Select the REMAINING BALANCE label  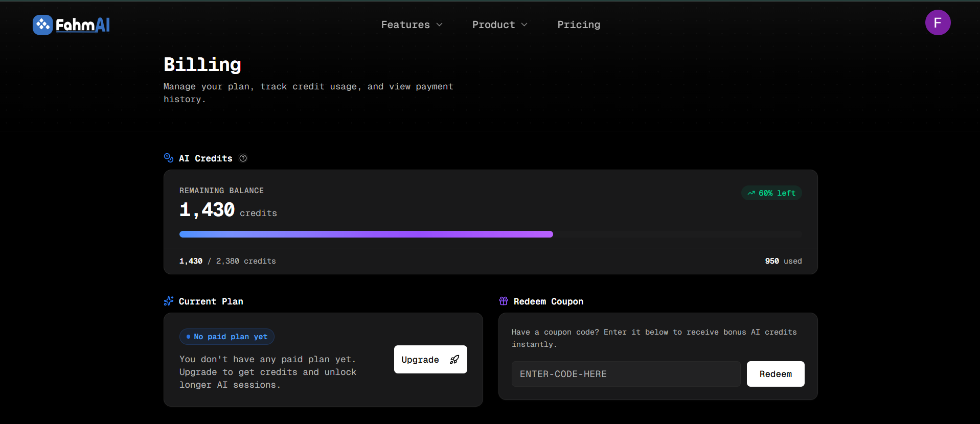[221, 191]
